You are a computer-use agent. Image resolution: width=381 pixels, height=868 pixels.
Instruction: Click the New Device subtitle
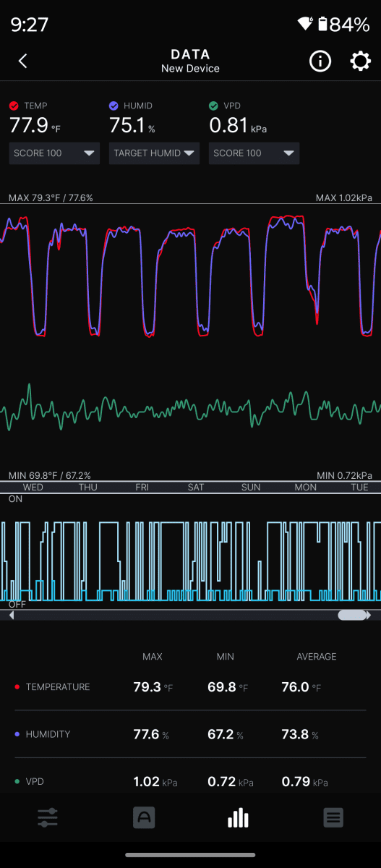pos(190,69)
